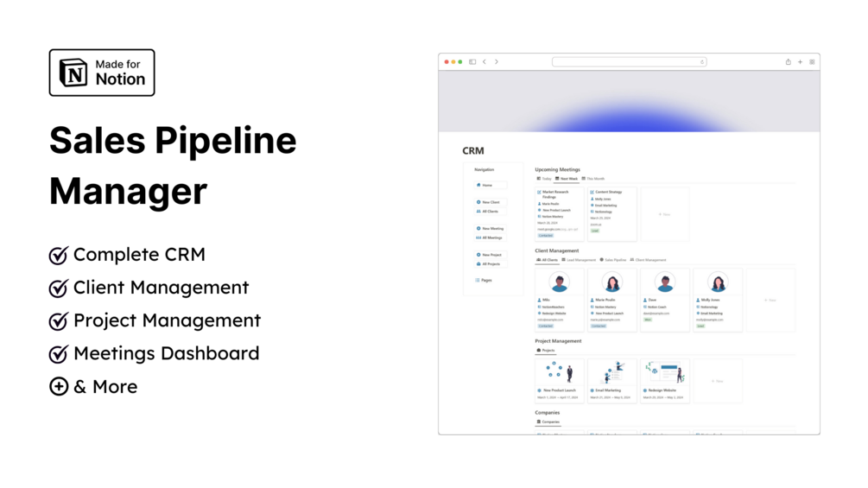Click the Sales Pipeline Manager headline
The image size is (868, 488).
tap(173, 166)
